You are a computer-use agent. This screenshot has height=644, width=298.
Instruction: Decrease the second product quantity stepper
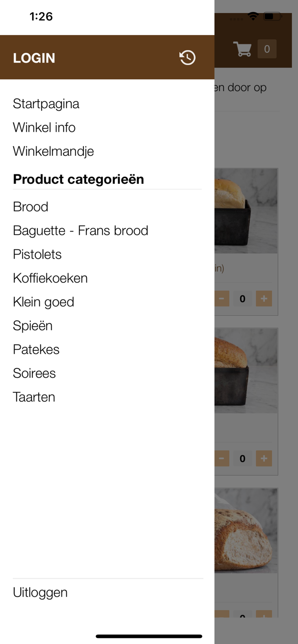click(x=221, y=458)
